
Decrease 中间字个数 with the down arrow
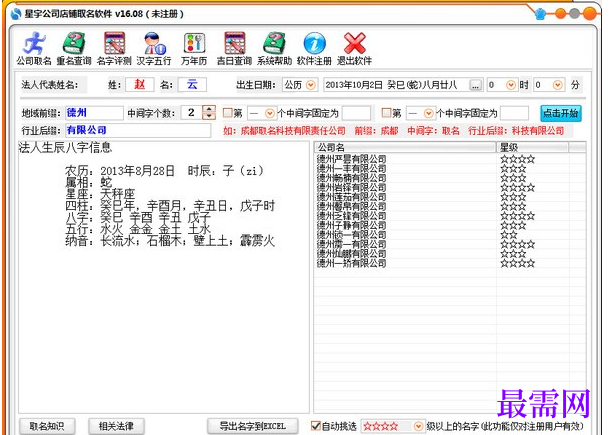[209, 116]
